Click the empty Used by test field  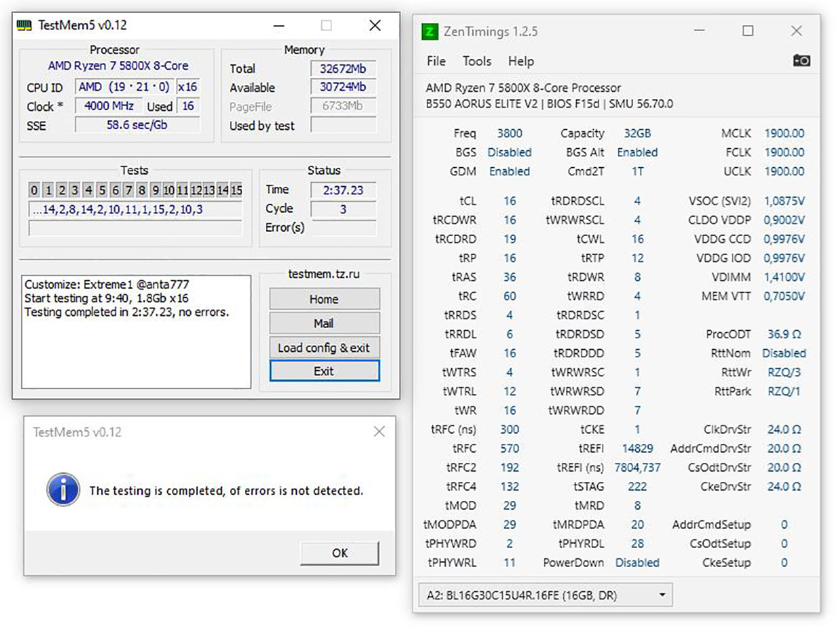tap(344, 125)
